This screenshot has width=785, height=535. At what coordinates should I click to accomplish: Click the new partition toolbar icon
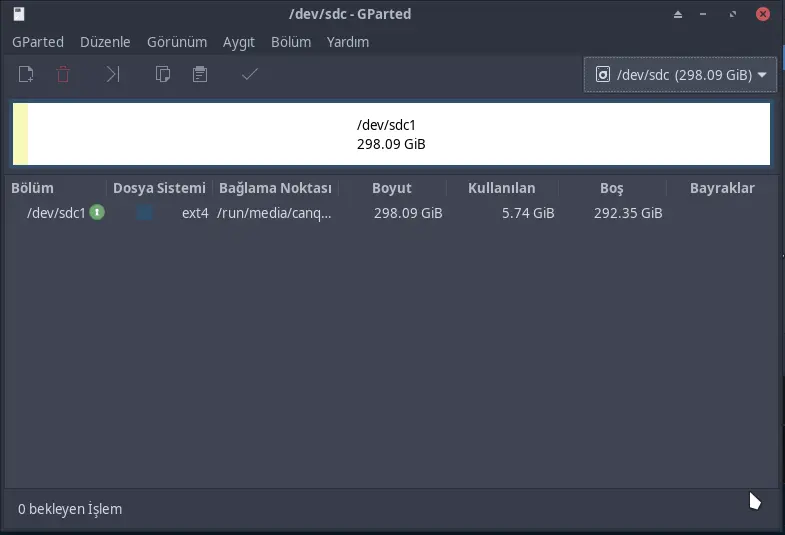(x=26, y=75)
